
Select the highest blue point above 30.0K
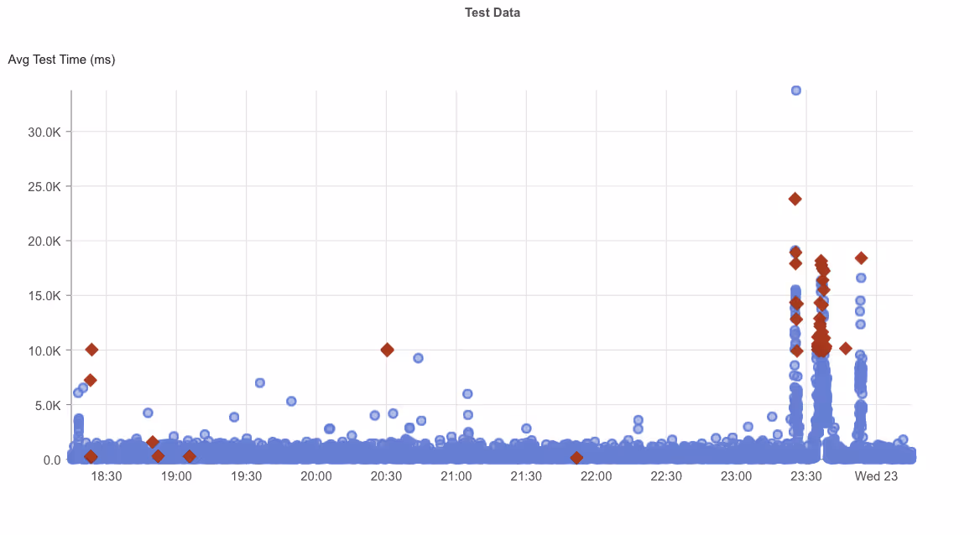click(795, 90)
